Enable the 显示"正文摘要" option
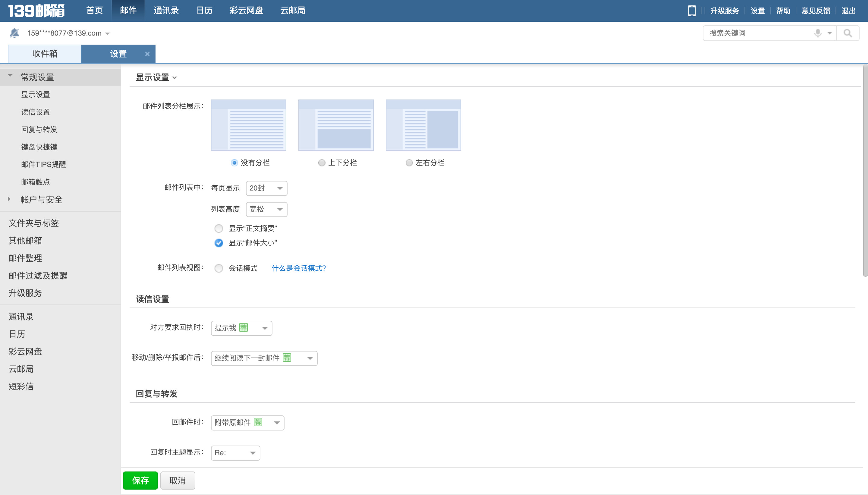The width and height of the screenshot is (868, 495). (219, 229)
